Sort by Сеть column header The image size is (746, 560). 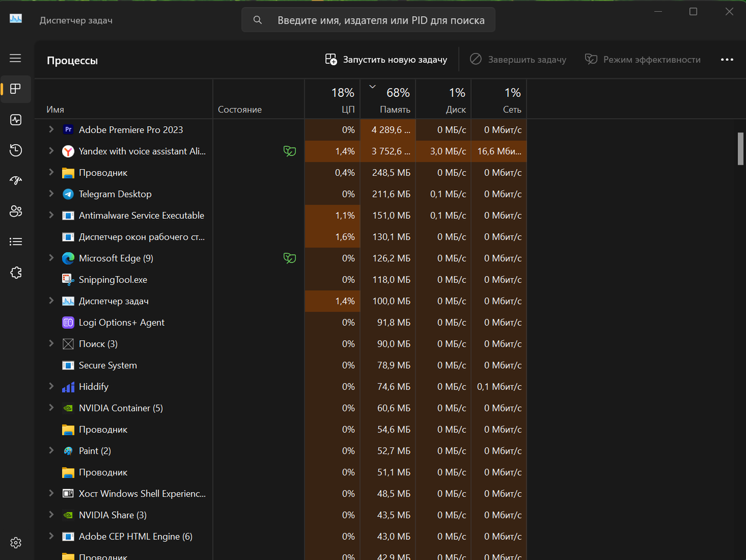point(499,99)
